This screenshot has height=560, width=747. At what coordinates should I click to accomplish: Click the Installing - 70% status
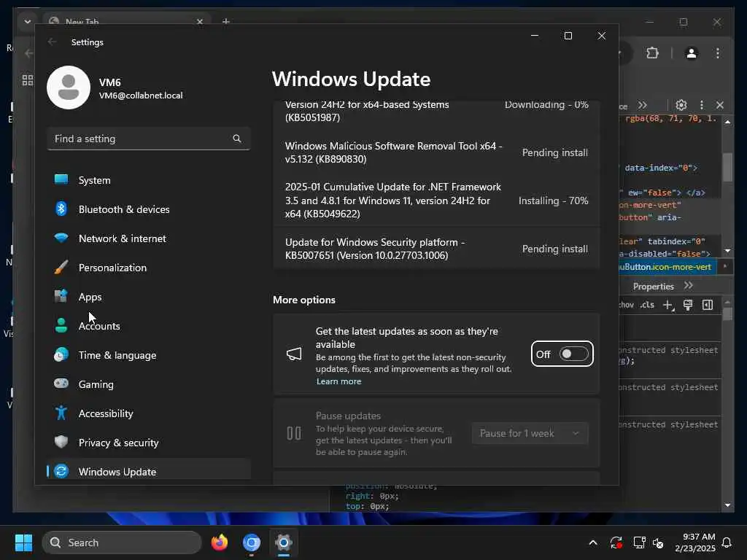[x=553, y=201]
